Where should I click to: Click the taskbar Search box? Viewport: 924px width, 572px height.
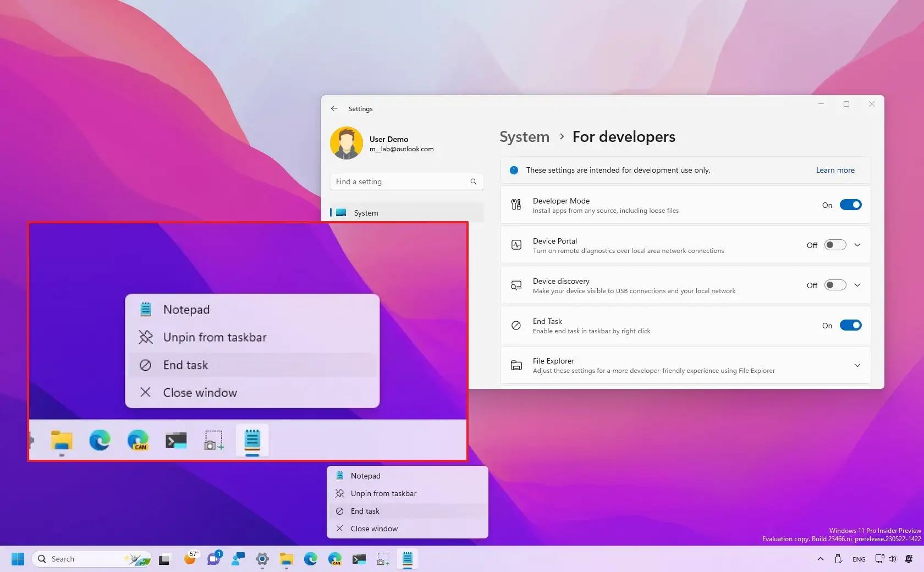click(92, 559)
